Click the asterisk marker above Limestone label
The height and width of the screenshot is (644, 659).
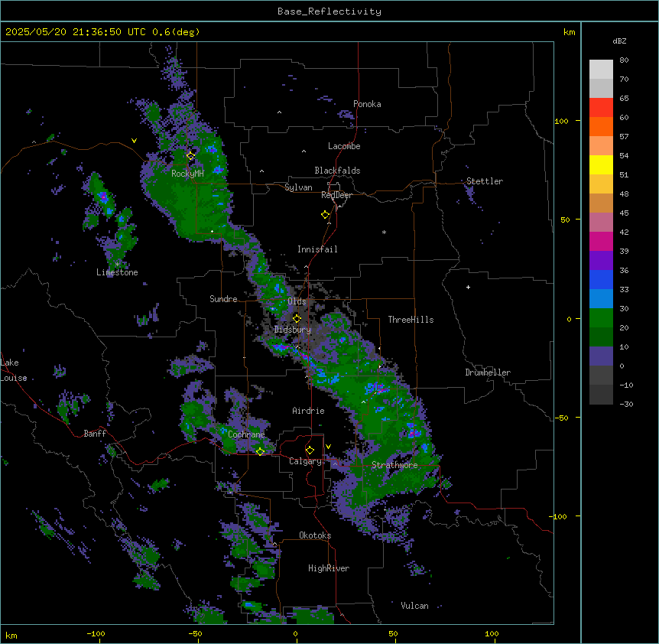[x=117, y=265]
